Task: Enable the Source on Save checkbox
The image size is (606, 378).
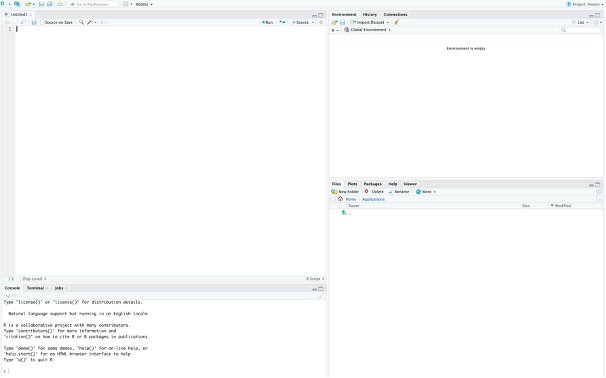Action: [43, 22]
